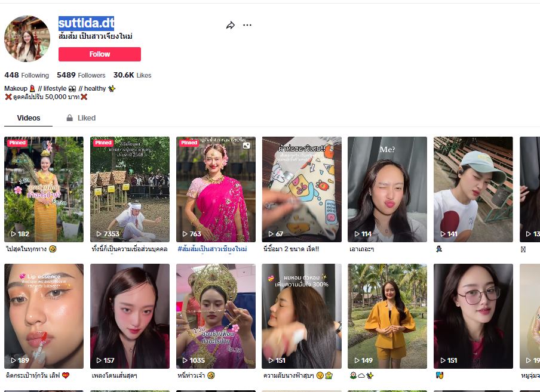540x392 pixels.
Task: Switch to the Liked tab
Action: pyautogui.click(x=81, y=118)
